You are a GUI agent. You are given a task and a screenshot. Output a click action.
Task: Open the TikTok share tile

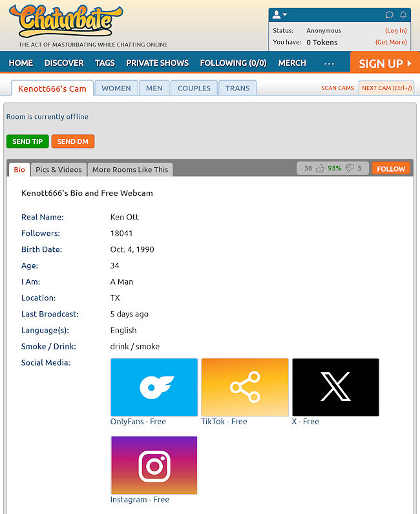tap(245, 387)
